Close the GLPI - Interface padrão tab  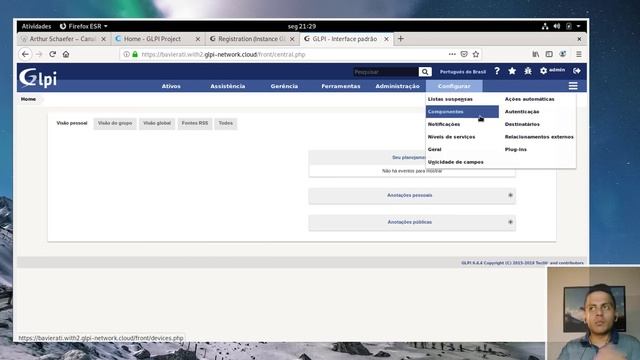tap(386, 39)
